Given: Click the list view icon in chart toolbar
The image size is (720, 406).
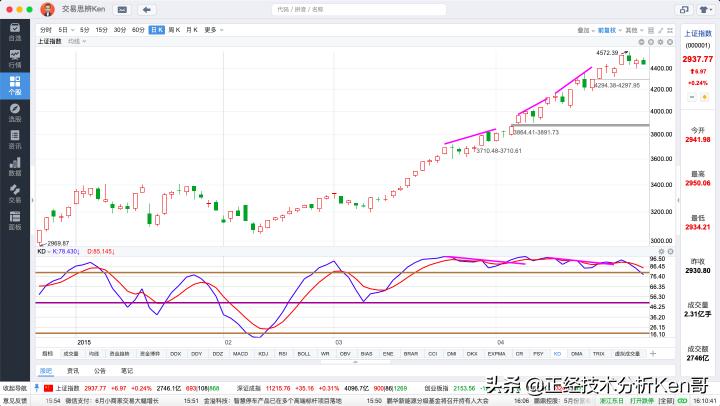Looking at the screenshot, I should (x=651, y=30).
